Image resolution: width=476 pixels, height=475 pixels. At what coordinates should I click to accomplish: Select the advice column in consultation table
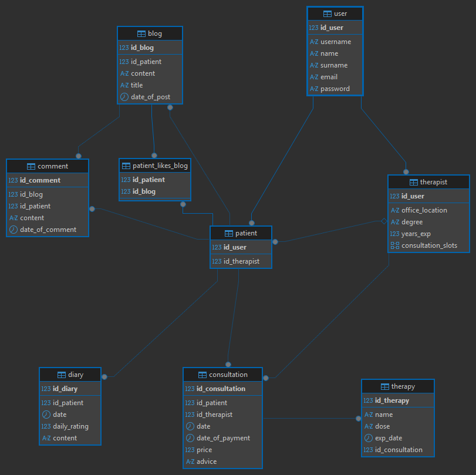pyautogui.click(x=207, y=461)
